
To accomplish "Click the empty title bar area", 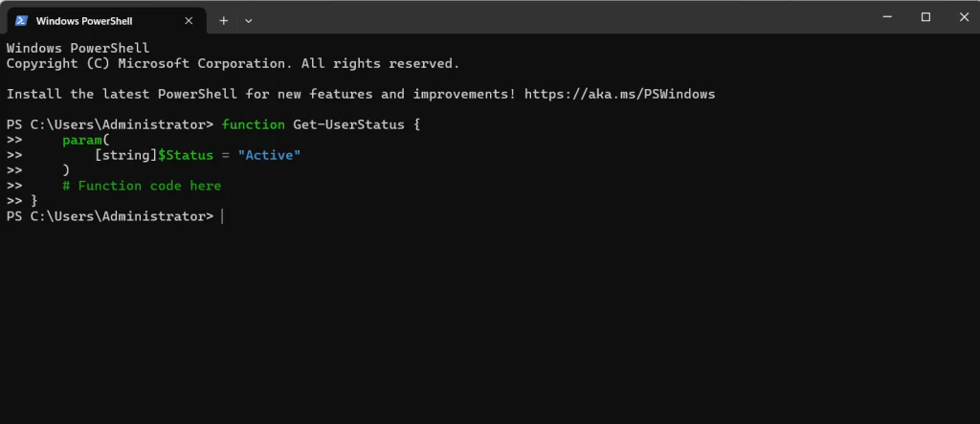I will (555, 17).
